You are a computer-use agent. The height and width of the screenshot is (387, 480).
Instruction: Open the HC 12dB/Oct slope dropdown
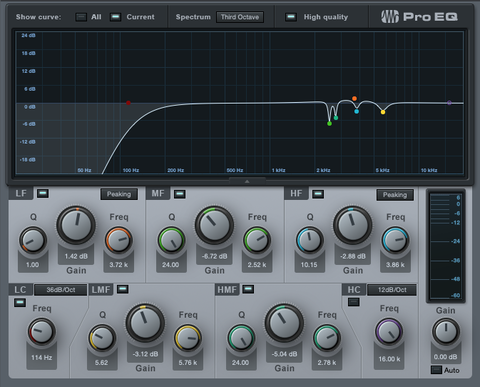click(x=392, y=290)
